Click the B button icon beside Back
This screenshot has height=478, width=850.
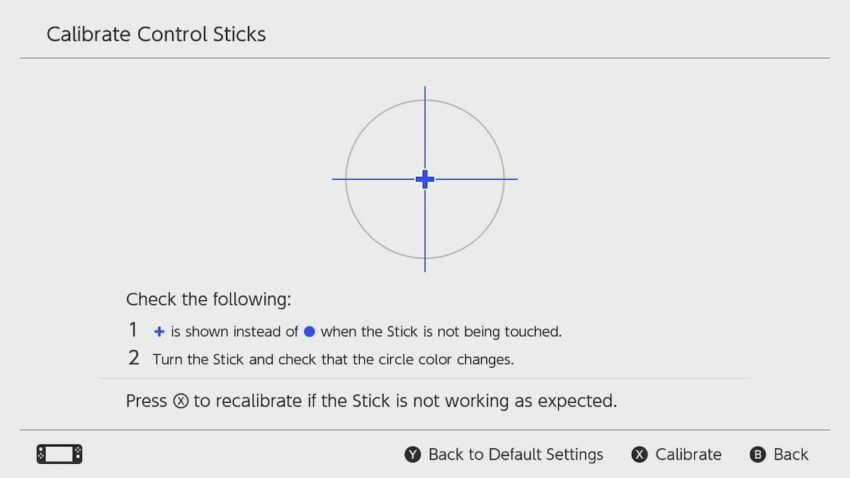(x=758, y=454)
